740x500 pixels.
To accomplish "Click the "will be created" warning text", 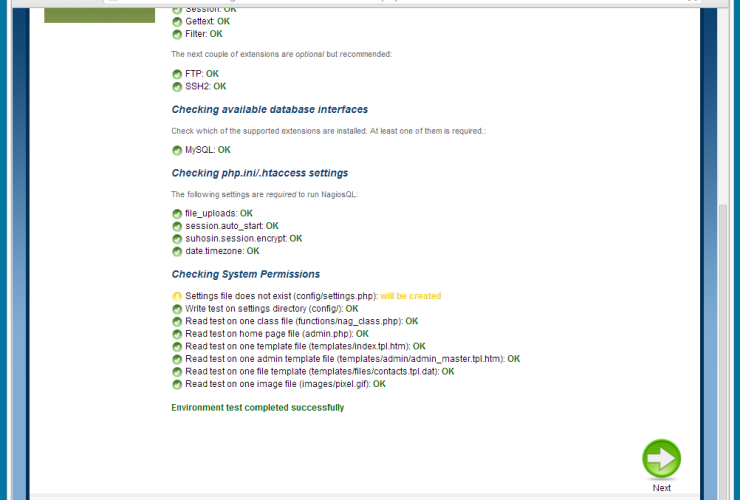I will [410, 296].
